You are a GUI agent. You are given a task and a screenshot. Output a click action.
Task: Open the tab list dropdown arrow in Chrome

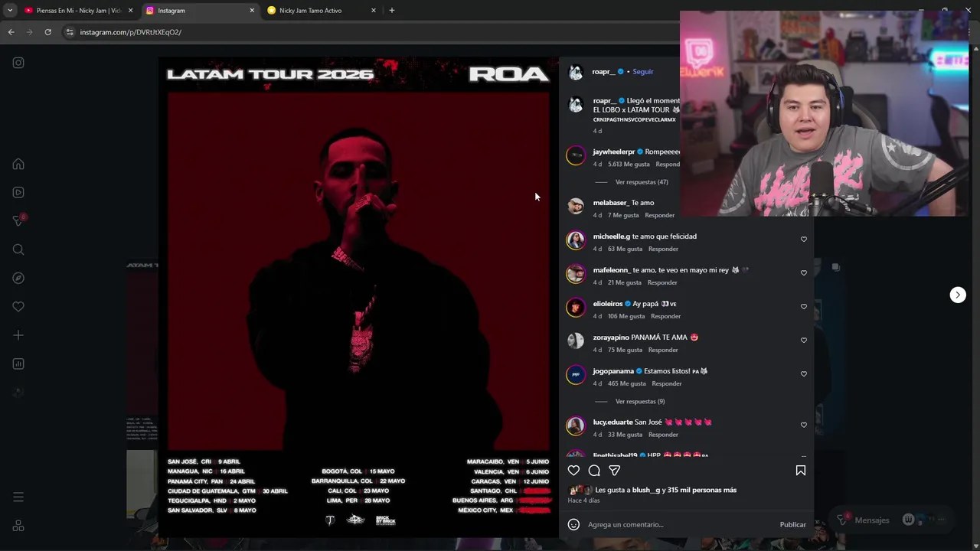[x=10, y=11]
